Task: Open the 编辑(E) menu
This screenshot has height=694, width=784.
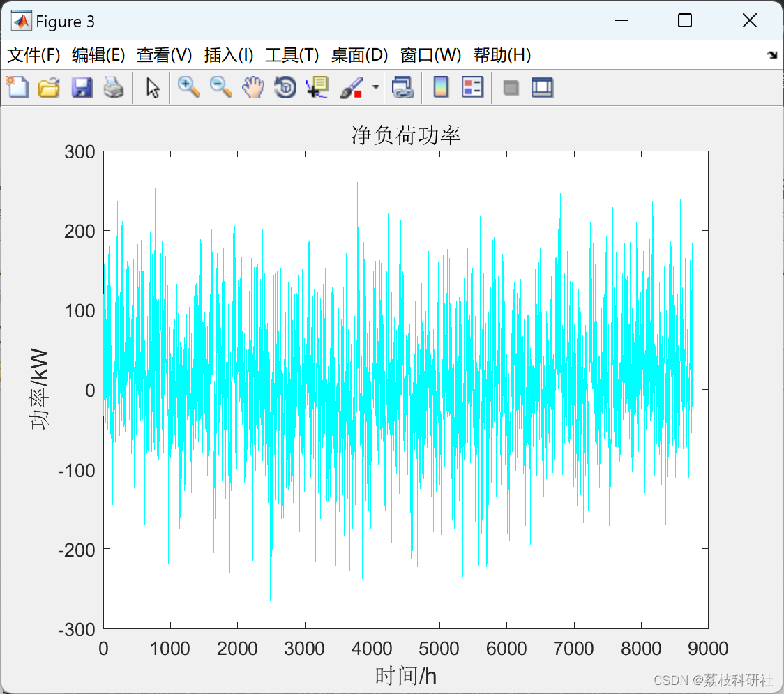Action: pyautogui.click(x=98, y=55)
